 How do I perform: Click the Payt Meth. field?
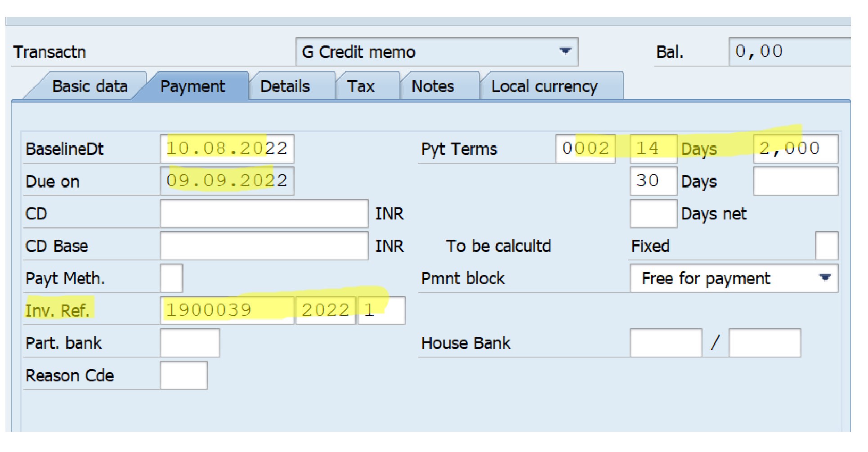[x=171, y=278]
